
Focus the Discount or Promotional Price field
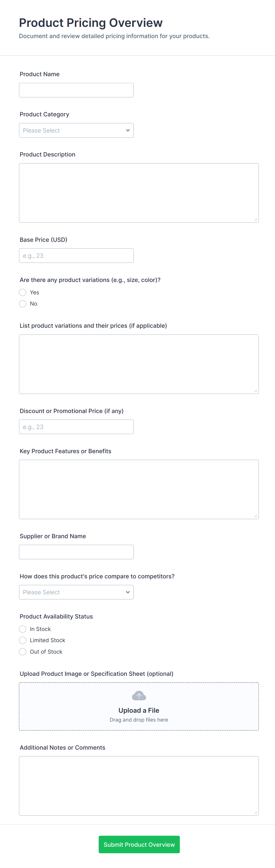click(x=76, y=427)
